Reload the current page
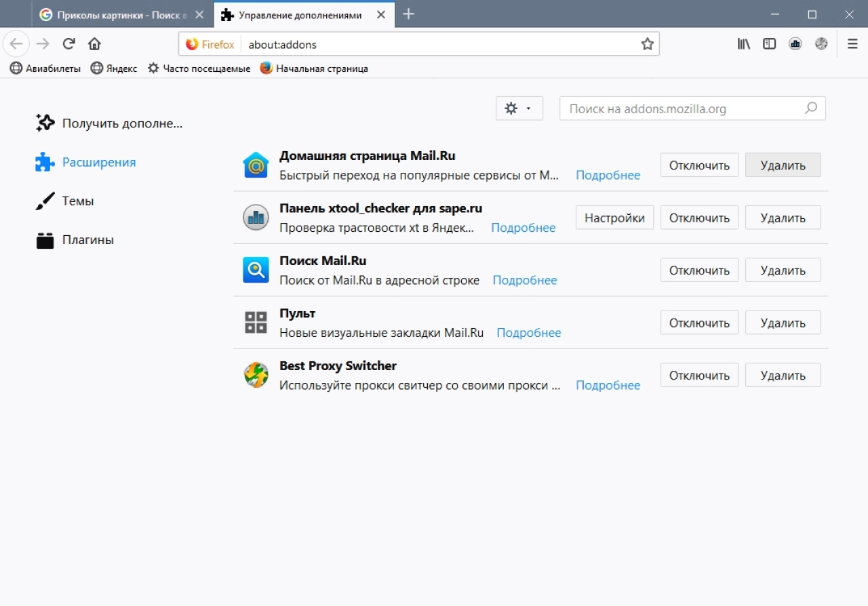 pyautogui.click(x=68, y=44)
